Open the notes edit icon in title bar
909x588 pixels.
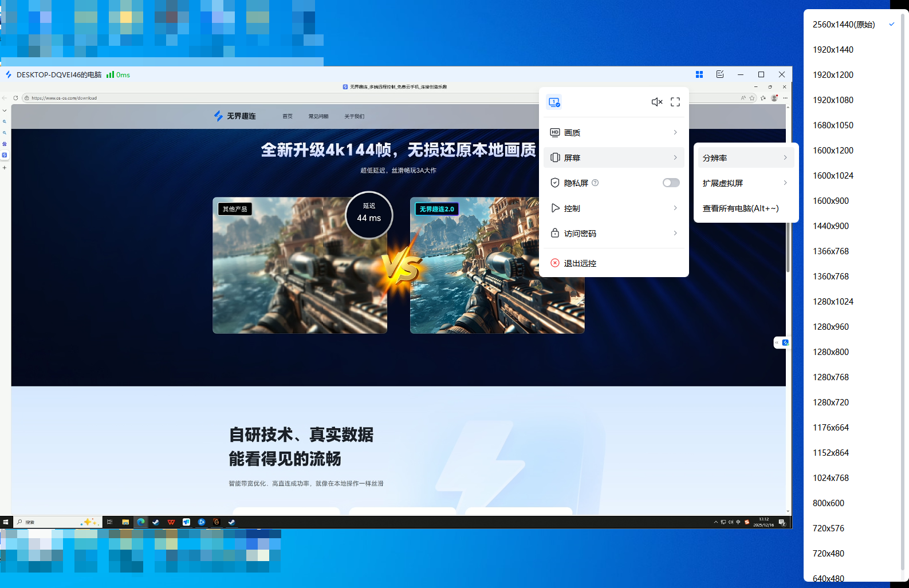(720, 74)
